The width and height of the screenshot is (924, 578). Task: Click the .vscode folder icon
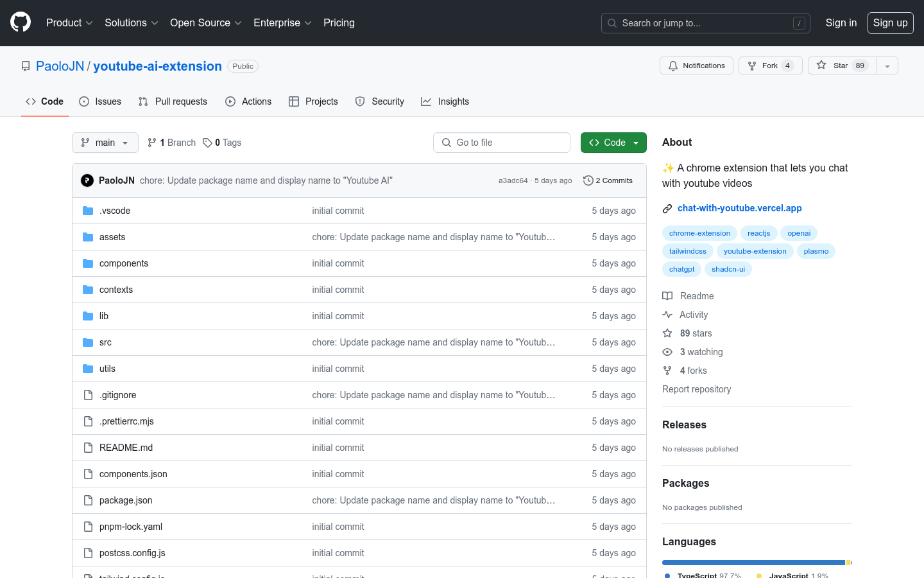coord(88,211)
